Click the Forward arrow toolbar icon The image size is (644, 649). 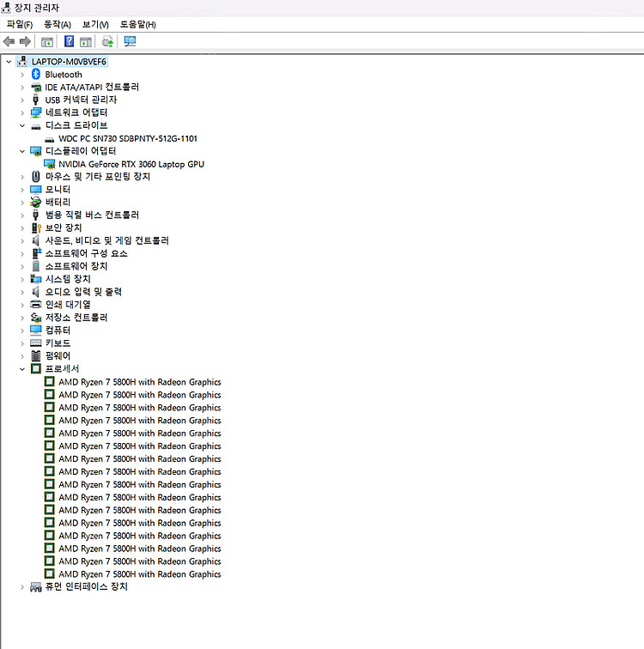tap(25, 41)
